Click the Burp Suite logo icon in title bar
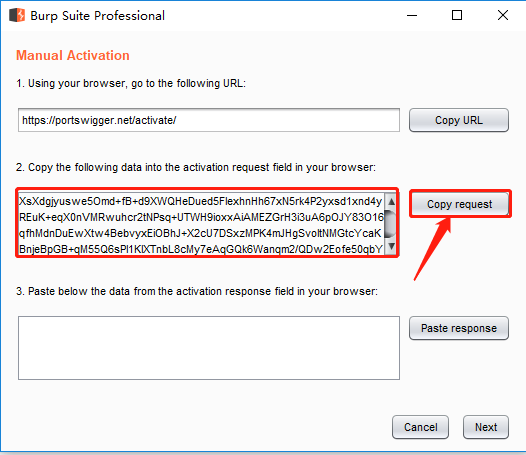 (x=17, y=15)
